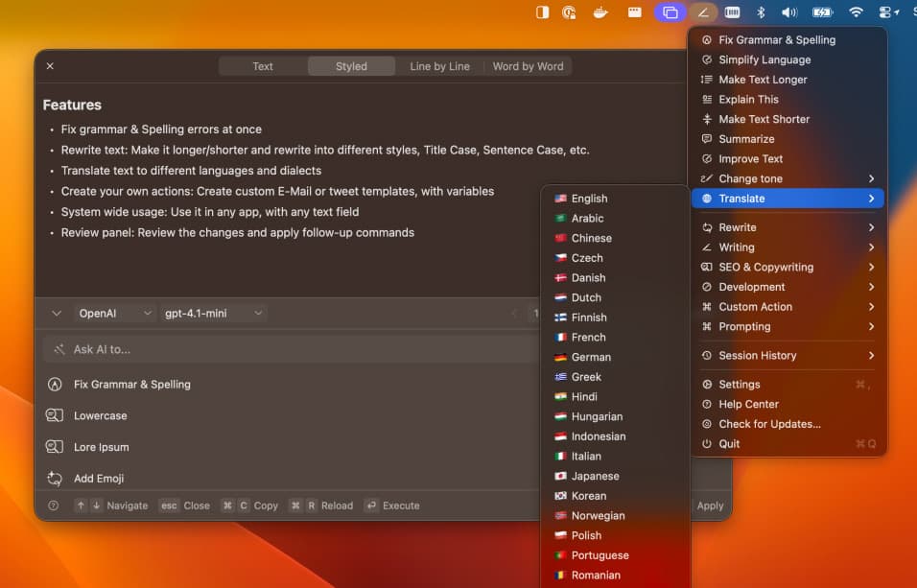Click the Bluetooth icon in menu bar
This screenshot has height=588, width=917.
761,12
